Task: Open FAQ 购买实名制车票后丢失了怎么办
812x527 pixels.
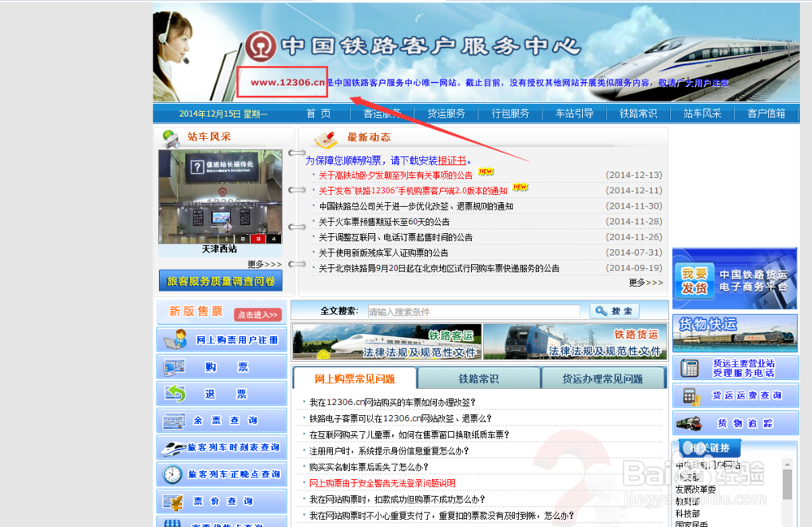Action: (369, 467)
